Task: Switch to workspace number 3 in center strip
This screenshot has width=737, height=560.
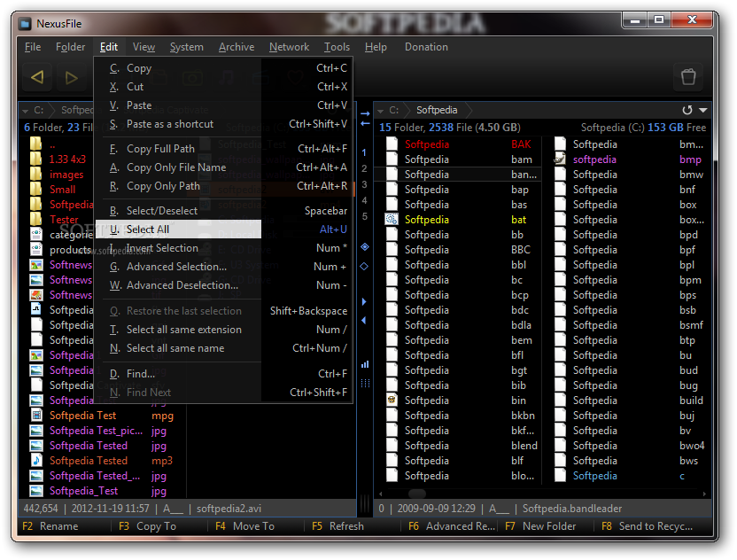Action: coord(364,184)
